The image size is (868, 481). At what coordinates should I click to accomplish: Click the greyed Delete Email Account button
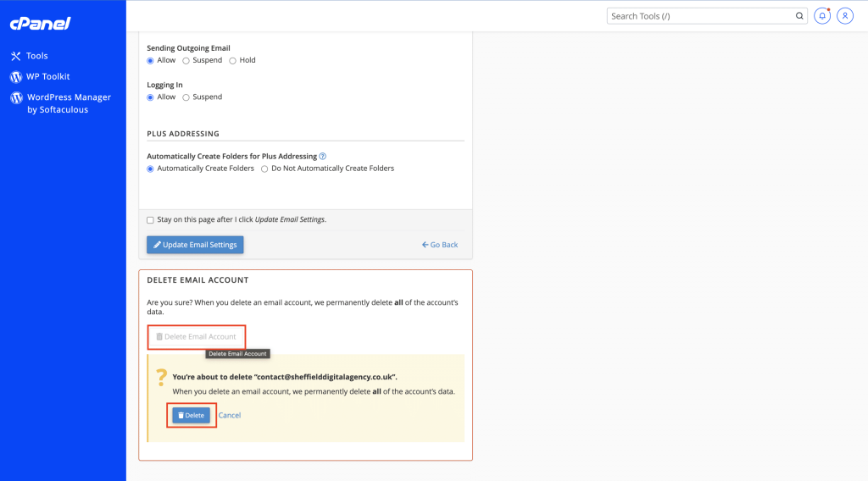[x=196, y=337]
